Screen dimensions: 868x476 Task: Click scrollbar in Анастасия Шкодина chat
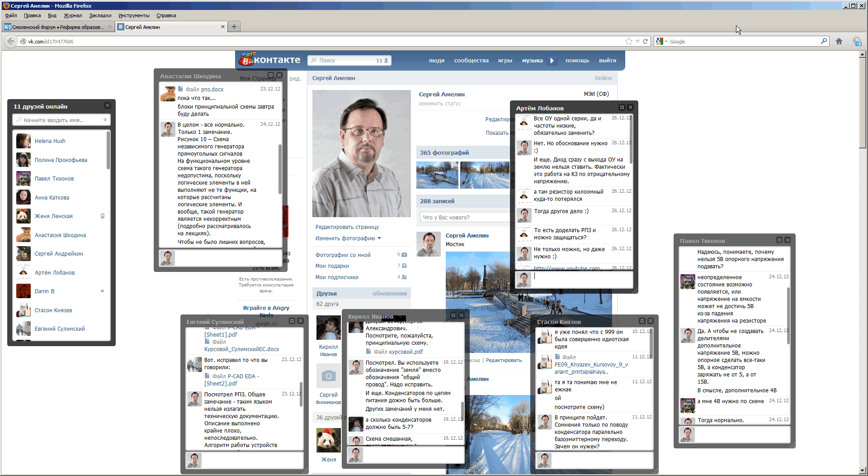(280, 169)
